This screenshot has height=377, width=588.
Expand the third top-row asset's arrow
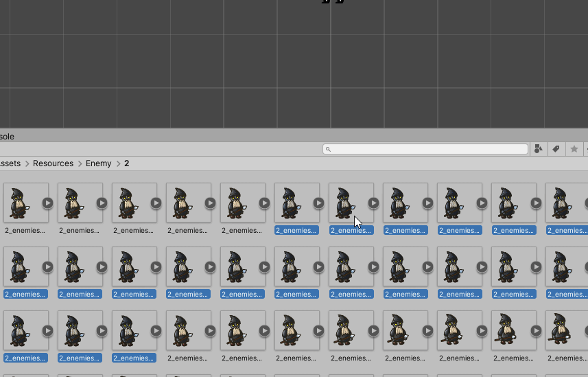(156, 203)
